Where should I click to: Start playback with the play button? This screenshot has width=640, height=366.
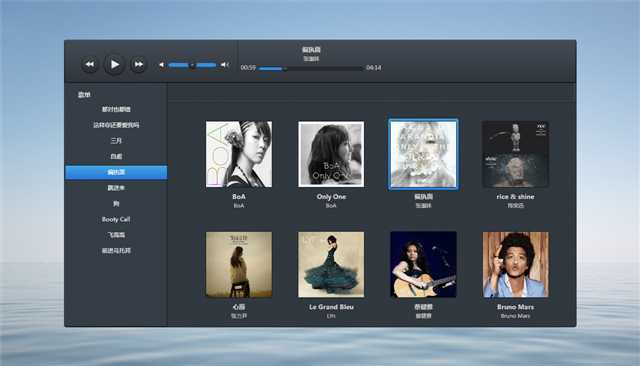(114, 64)
